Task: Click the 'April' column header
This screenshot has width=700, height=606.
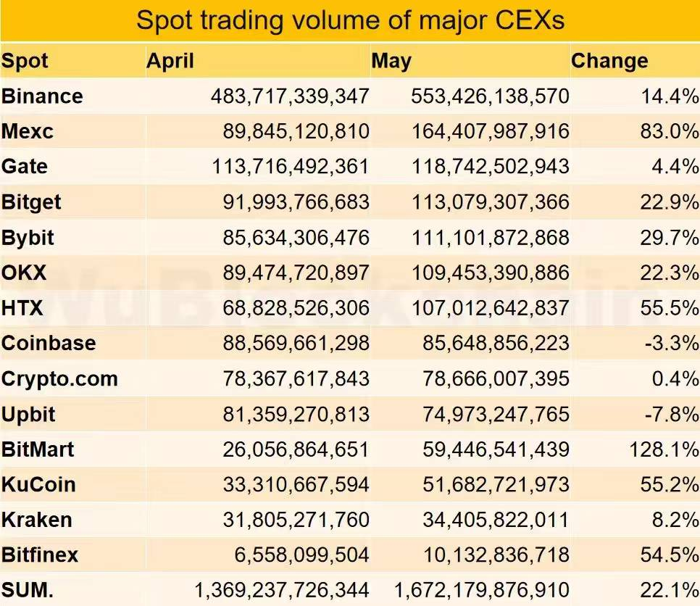Action: click(170, 61)
